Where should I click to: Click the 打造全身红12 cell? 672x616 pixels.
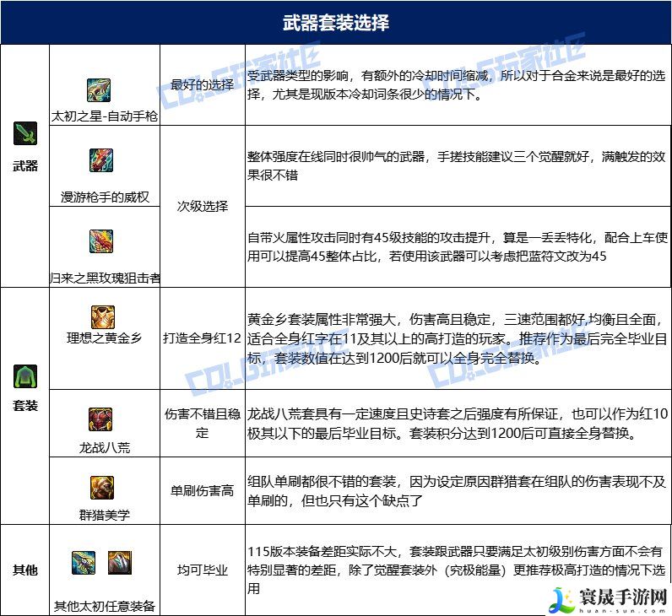point(203,338)
